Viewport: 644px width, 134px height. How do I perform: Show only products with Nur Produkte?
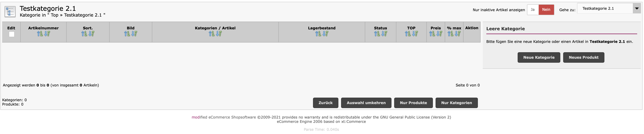coord(413,103)
